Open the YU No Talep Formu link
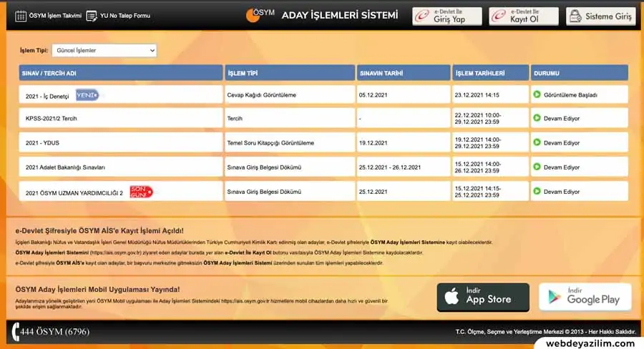The image size is (644, 349). coord(125,16)
